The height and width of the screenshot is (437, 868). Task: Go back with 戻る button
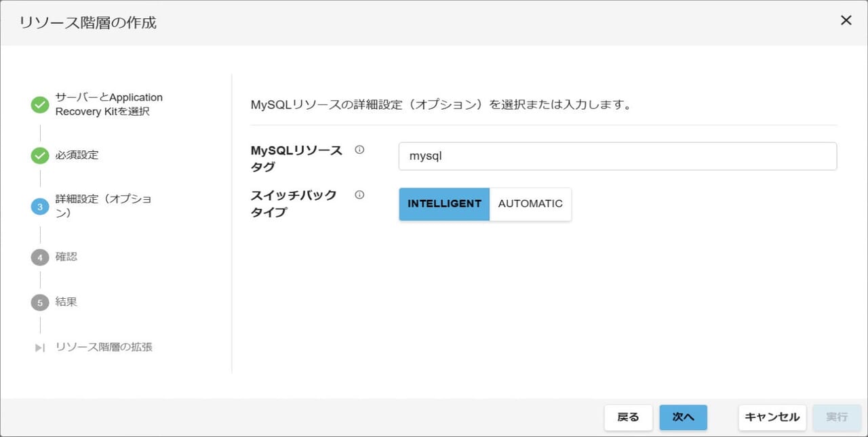629,417
